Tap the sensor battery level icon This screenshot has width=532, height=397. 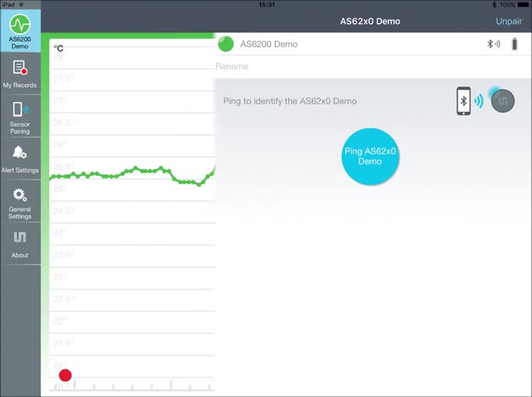[x=515, y=44]
